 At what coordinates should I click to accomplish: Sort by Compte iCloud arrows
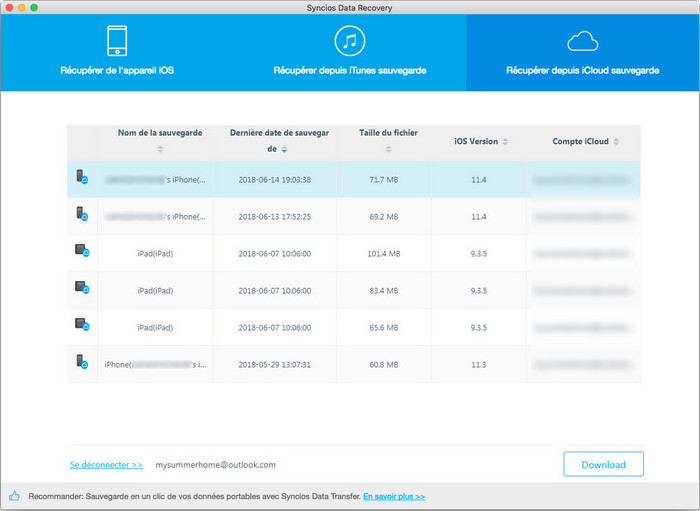616,141
